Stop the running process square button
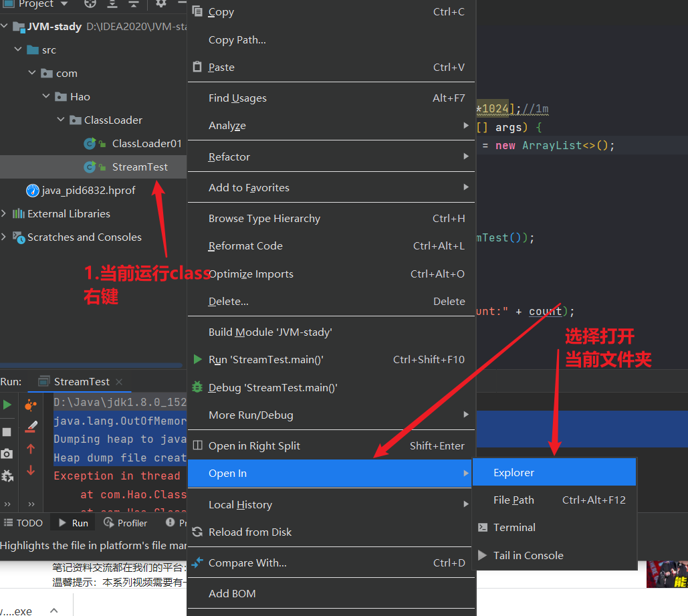688x616 pixels. [x=7, y=432]
